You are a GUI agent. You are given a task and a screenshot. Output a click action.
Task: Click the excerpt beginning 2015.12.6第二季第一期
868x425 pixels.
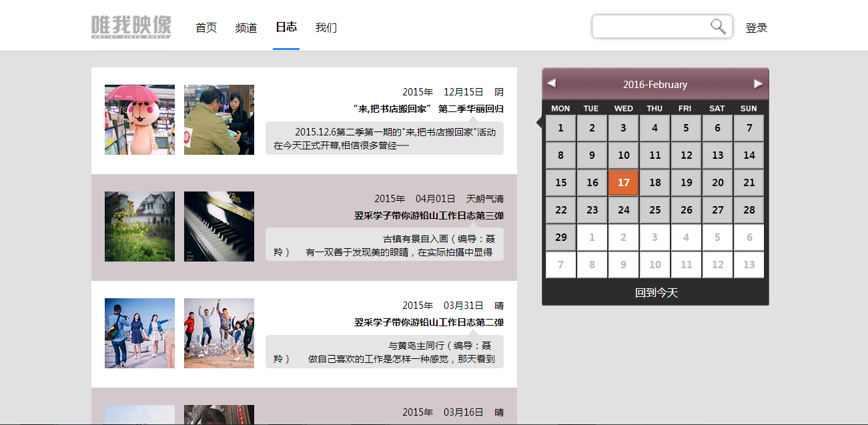384,138
